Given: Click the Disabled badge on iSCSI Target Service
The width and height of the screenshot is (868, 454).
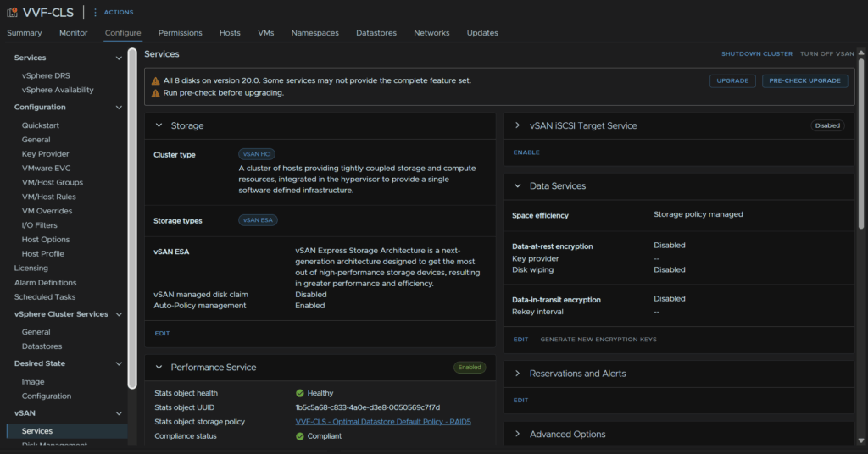Looking at the screenshot, I should point(827,125).
